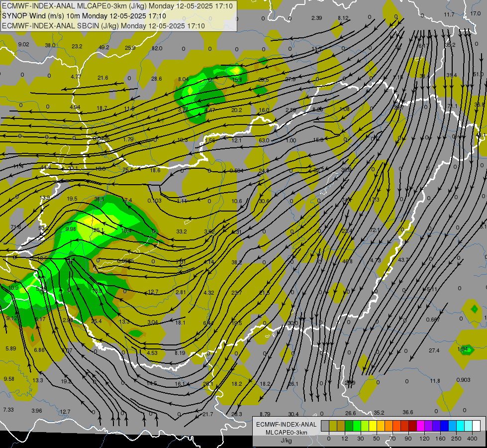Select the map value '3.96'
Screen dimensions: 487x448
click(x=37, y=411)
